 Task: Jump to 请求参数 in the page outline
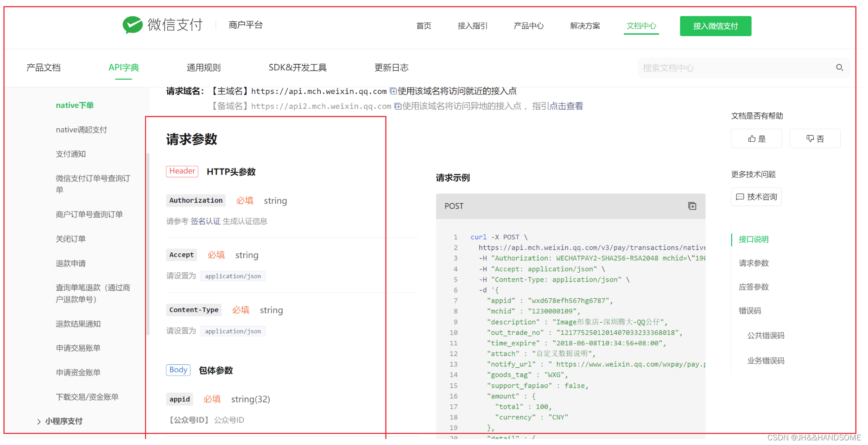click(x=754, y=263)
